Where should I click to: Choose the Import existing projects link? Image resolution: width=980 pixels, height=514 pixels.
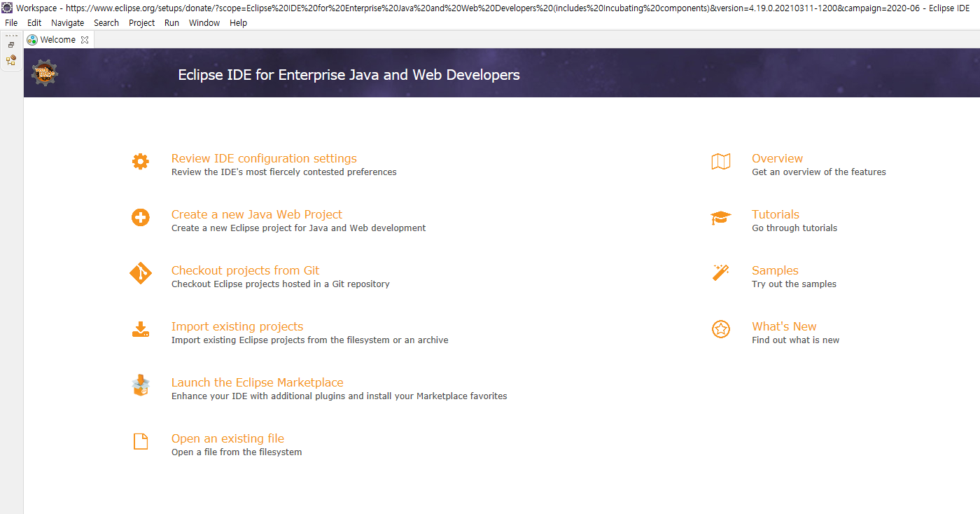click(237, 326)
